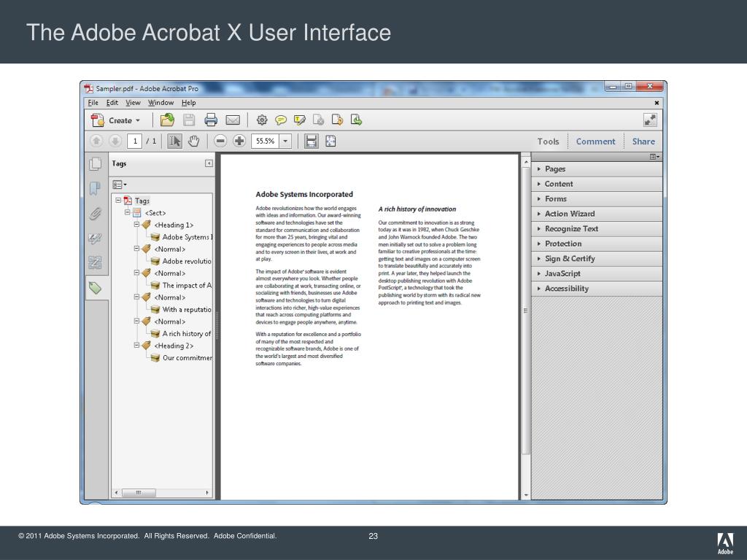747x560 pixels.
Task: Collapse the <Heading 2> node
Action: [x=136, y=345]
